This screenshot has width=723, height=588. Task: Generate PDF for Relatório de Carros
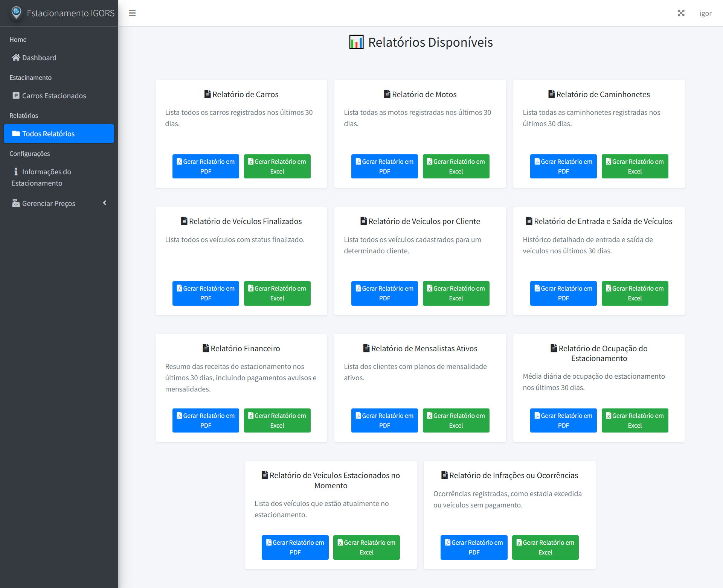(x=206, y=166)
